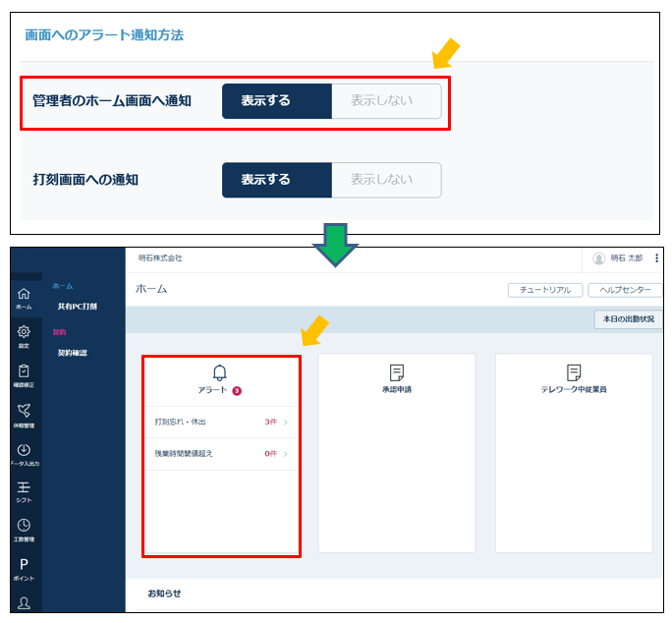Open the Home icon in the sidebar
The image size is (672, 623).
coord(24,294)
